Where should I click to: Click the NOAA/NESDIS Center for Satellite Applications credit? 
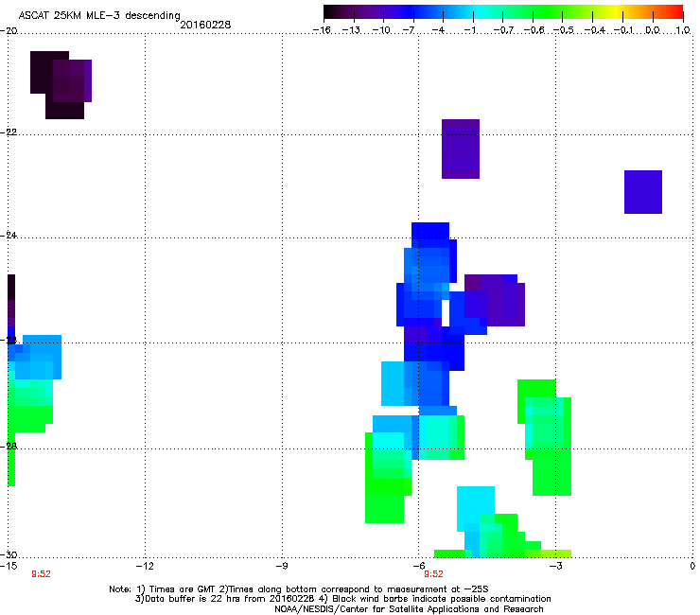pos(409,609)
